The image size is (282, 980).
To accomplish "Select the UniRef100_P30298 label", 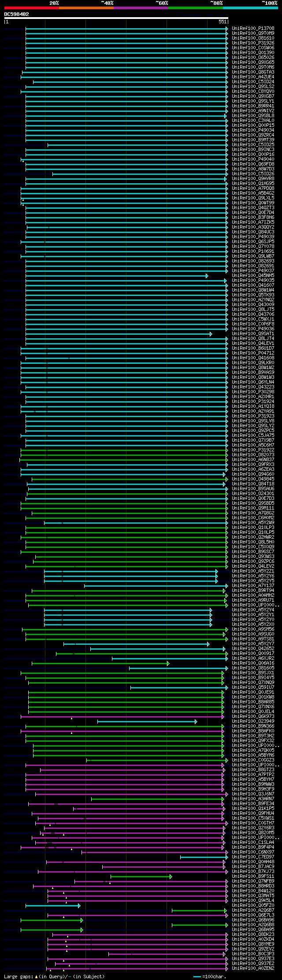I will pos(253,392).
